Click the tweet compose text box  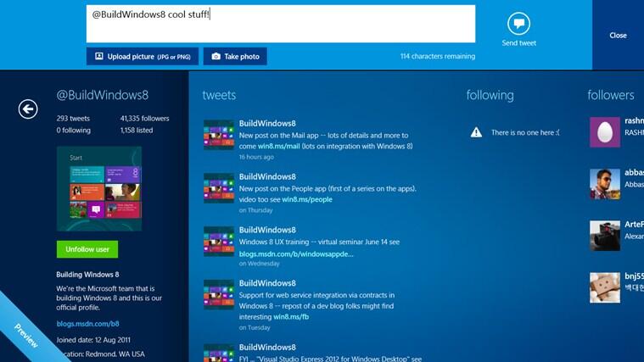(281, 24)
